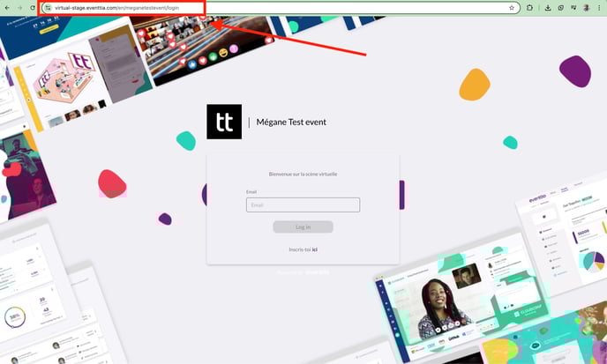The width and height of the screenshot is (607, 364).
Task: Click the browser forward arrow
Action: click(x=19, y=7)
